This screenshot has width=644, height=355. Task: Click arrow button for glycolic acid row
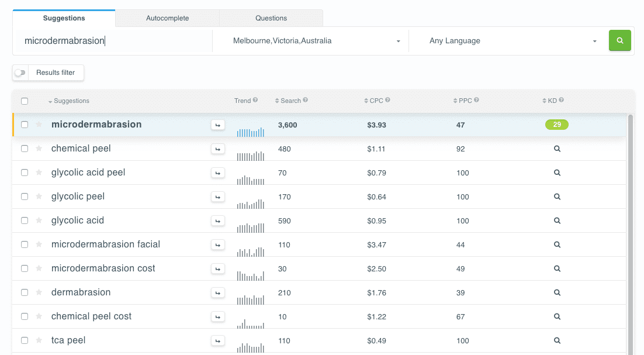(218, 221)
